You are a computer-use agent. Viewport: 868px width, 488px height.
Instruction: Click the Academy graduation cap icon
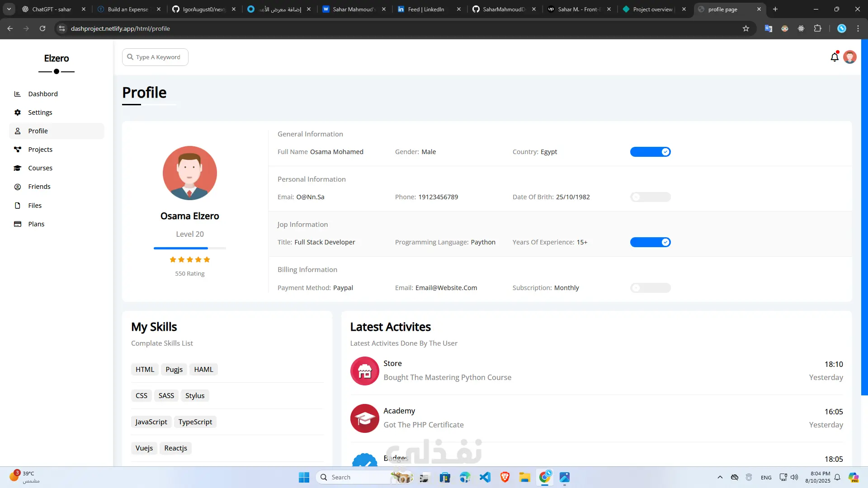pos(364,418)
